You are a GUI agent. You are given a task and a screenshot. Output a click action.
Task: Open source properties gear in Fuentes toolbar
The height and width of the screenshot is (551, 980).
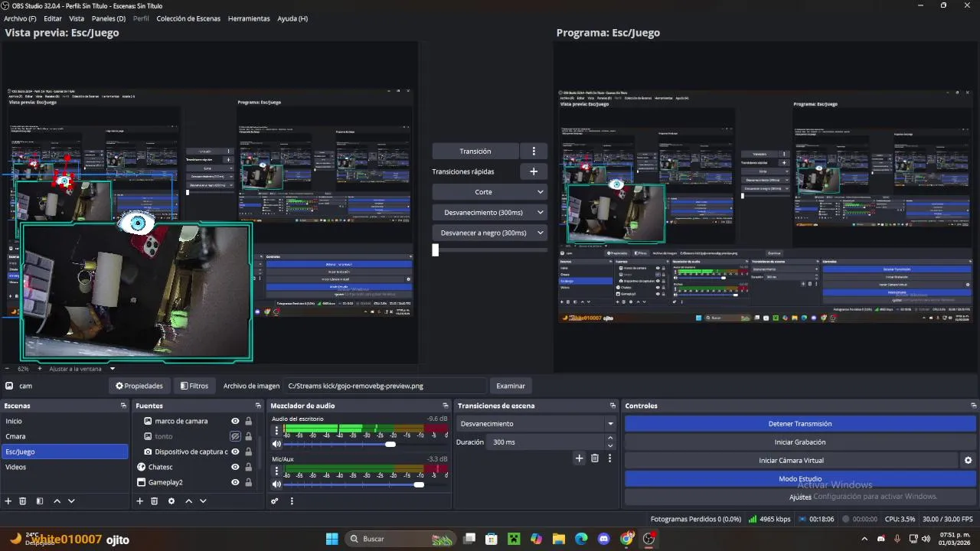(x=171, y=501)
